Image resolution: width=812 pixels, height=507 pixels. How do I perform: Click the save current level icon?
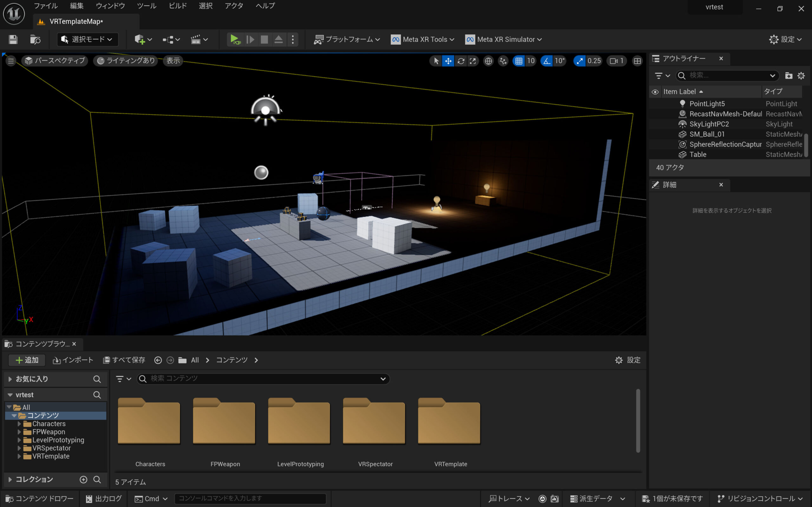13,40
